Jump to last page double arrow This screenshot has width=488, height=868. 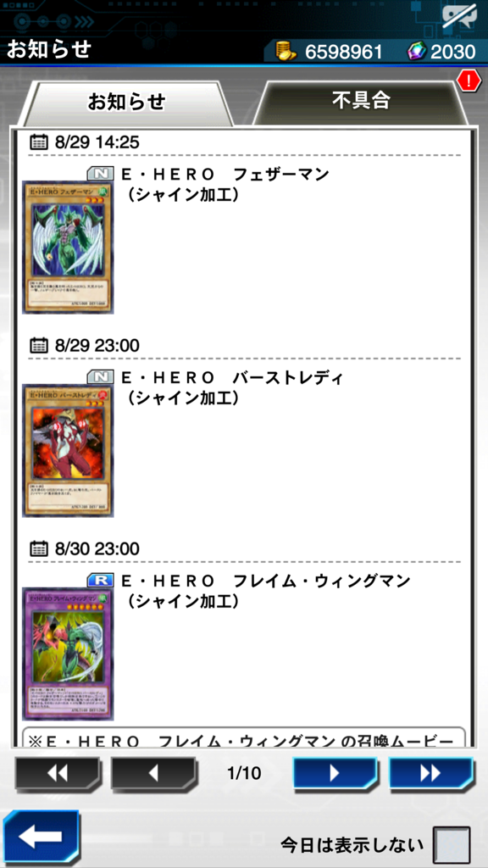click(431, 773)
